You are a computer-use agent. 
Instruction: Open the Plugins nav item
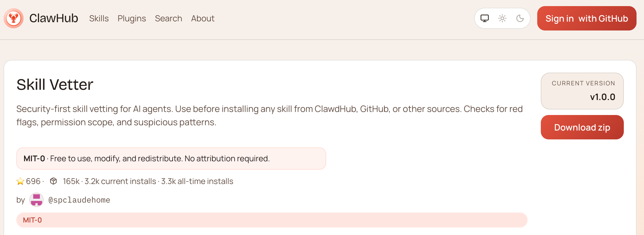132,18
